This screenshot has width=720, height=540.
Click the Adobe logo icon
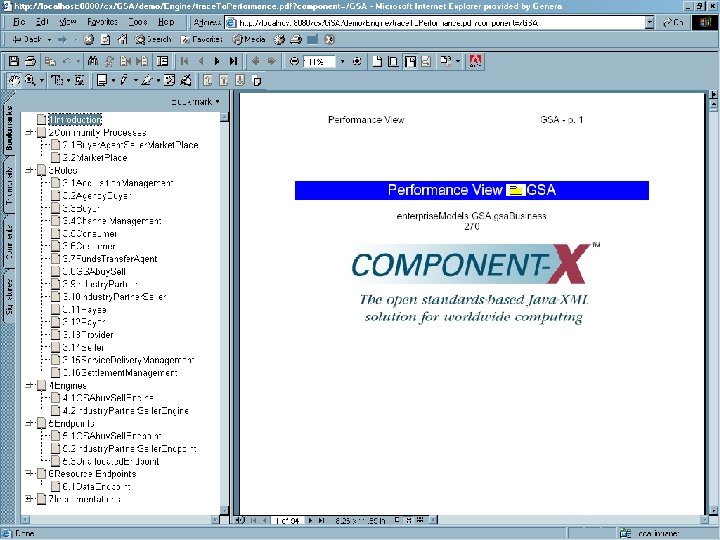coord(476,61)
